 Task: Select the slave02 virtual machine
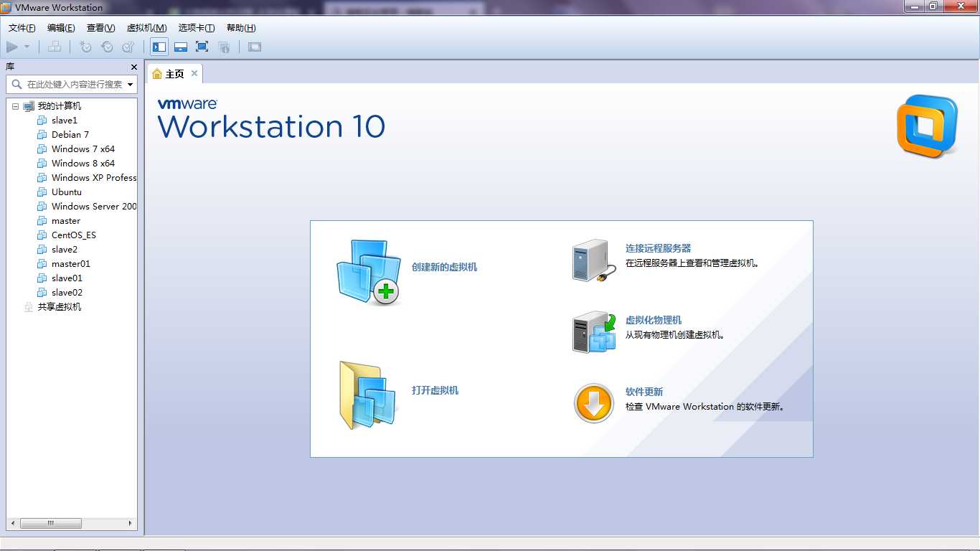pos(67,293)
